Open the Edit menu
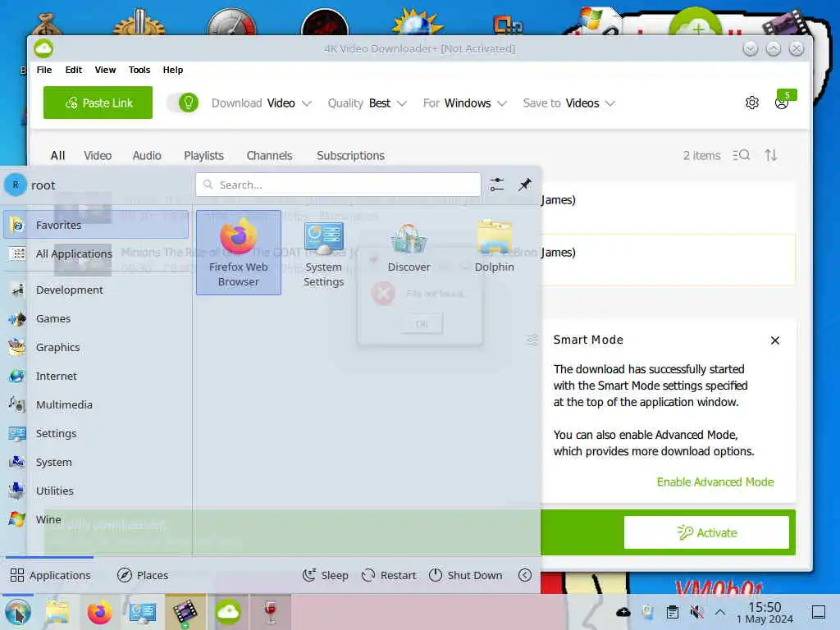 click(73, 70)
